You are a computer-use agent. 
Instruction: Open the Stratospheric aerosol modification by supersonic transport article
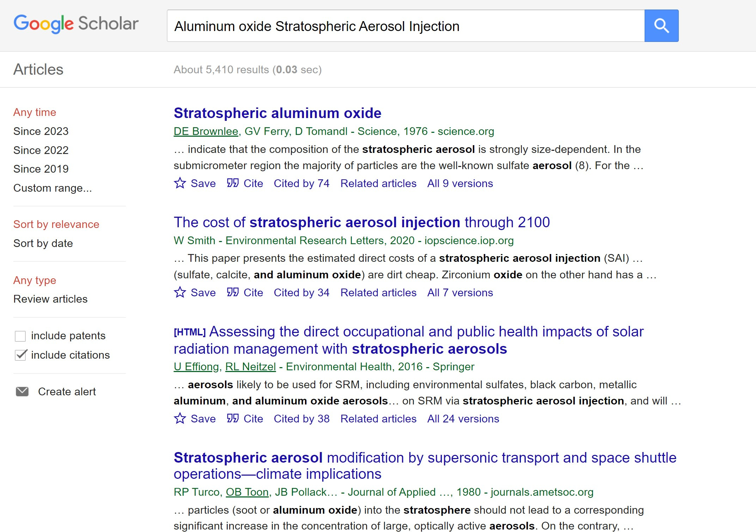click(425, 466)
